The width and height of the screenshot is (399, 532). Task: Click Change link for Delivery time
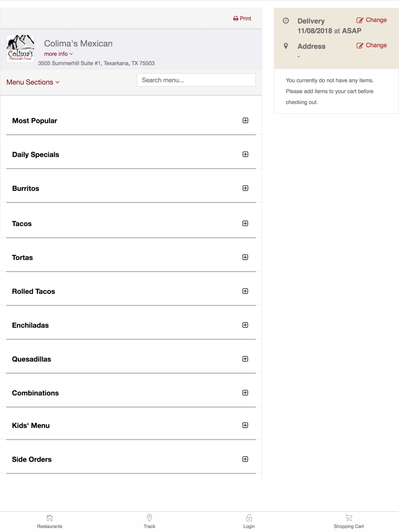(x=371, y=20)
